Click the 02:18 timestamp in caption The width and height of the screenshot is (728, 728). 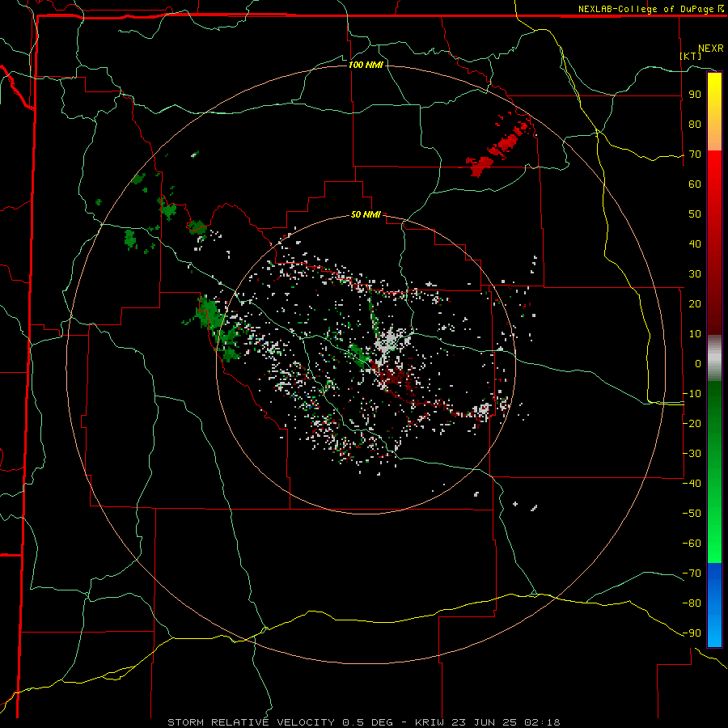(x=542, y=722)
